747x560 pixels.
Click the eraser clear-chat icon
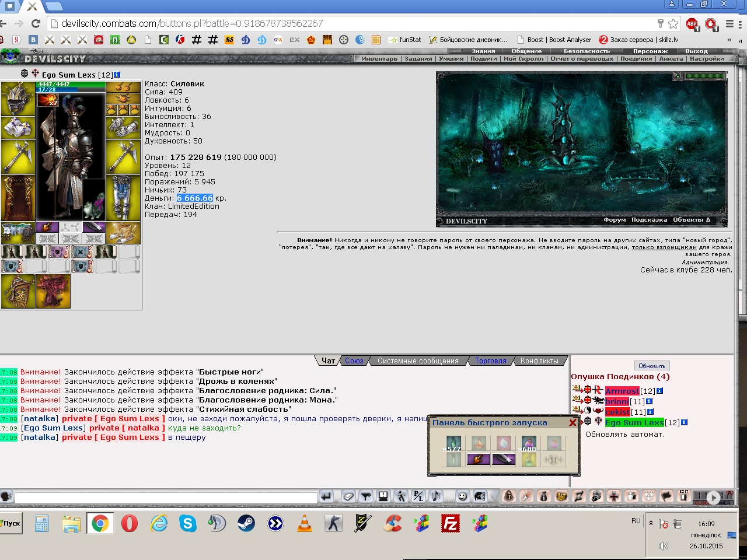click(x=348, y=496)
